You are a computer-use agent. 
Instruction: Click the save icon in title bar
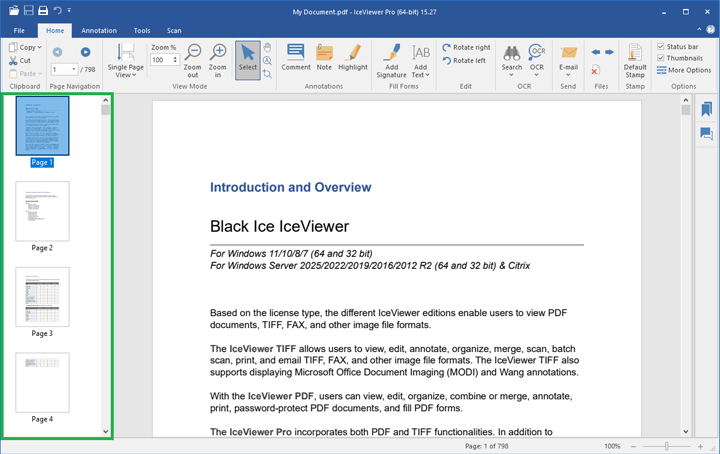click(x=28, y=10)
